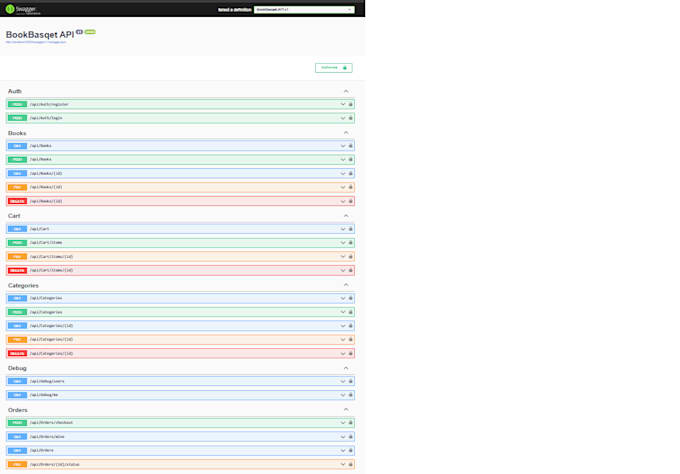The width and height of the screenshot is (680, 474).
Task: Click the /api/Orders/mine path text
Action: click(x=47, y=437)
